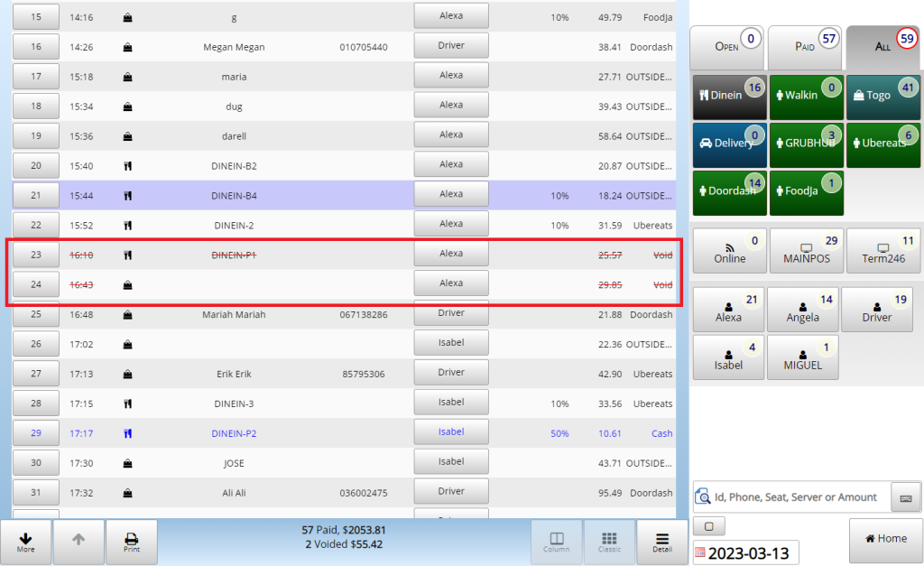
Task: Toggle the Dinein order type filter
Action: (x=729, y=97)
